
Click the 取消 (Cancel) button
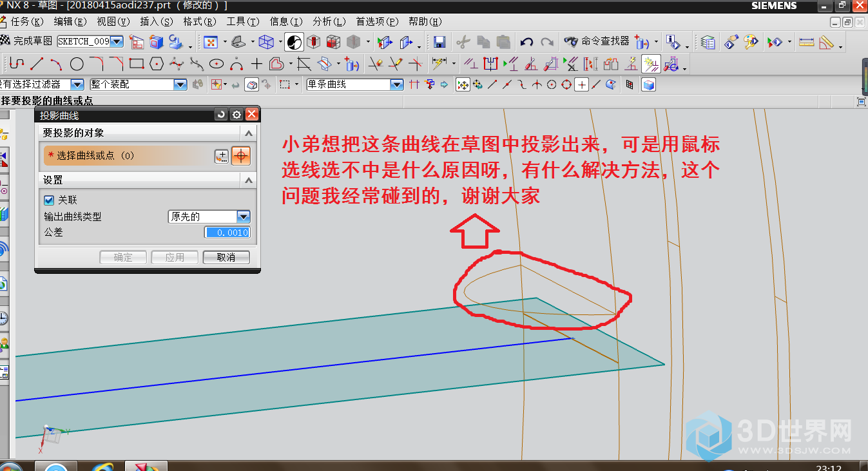[226, 257]
